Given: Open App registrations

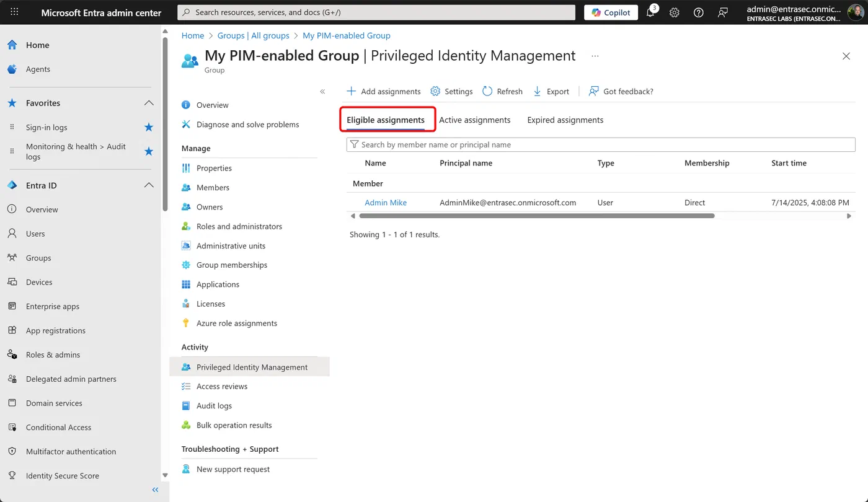Looking at the screenshot, I should 56,330.
